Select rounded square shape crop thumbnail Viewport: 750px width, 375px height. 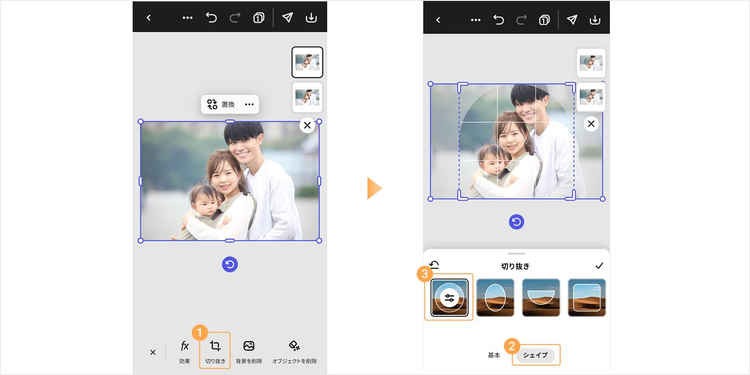coord(587,298)
